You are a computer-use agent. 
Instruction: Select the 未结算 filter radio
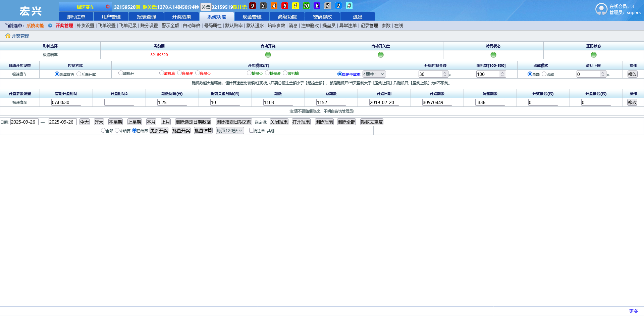117,130
